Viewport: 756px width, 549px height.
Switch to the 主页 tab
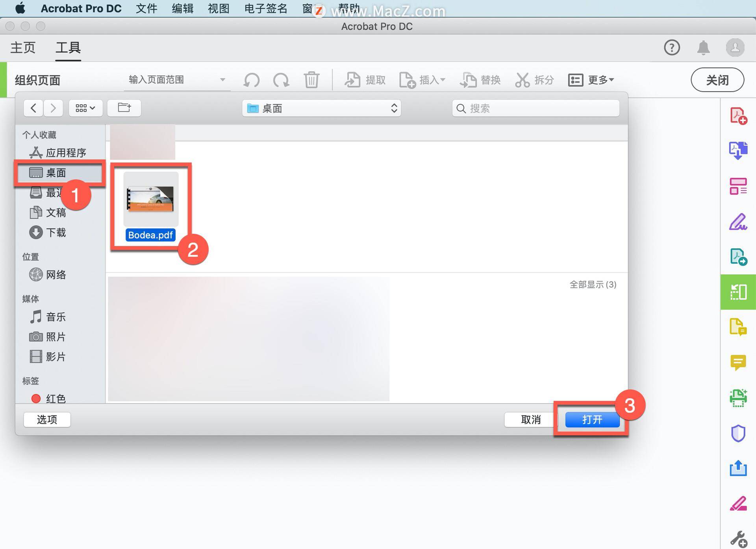click(22, 47)
